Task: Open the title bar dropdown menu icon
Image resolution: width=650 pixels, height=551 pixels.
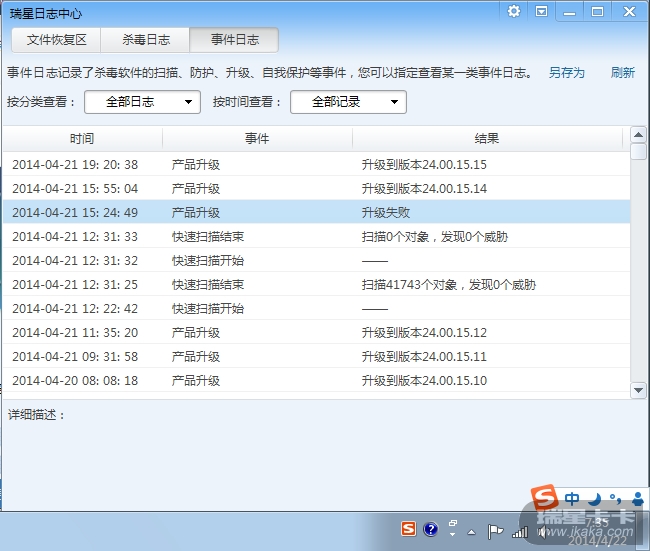Action: [541, 12]
